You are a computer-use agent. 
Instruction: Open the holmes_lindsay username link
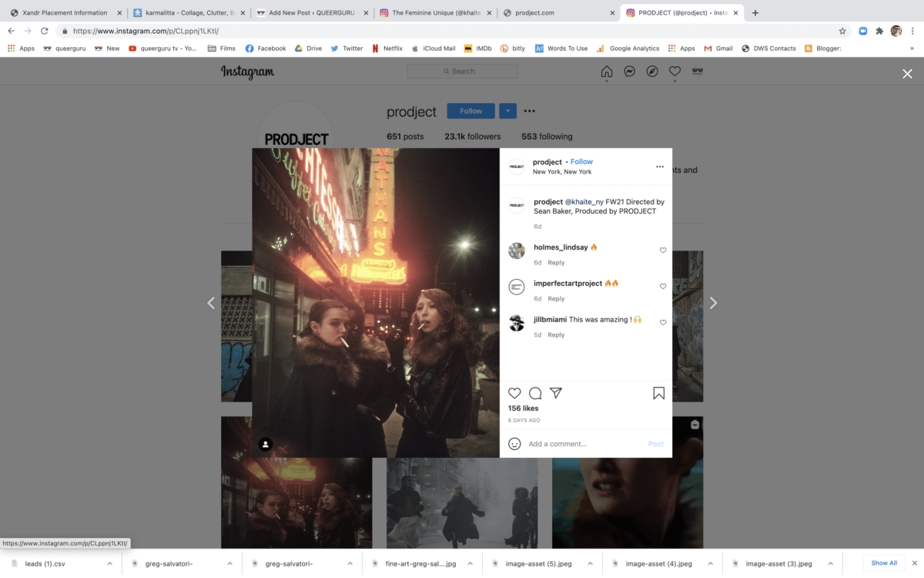coord(561,247)
